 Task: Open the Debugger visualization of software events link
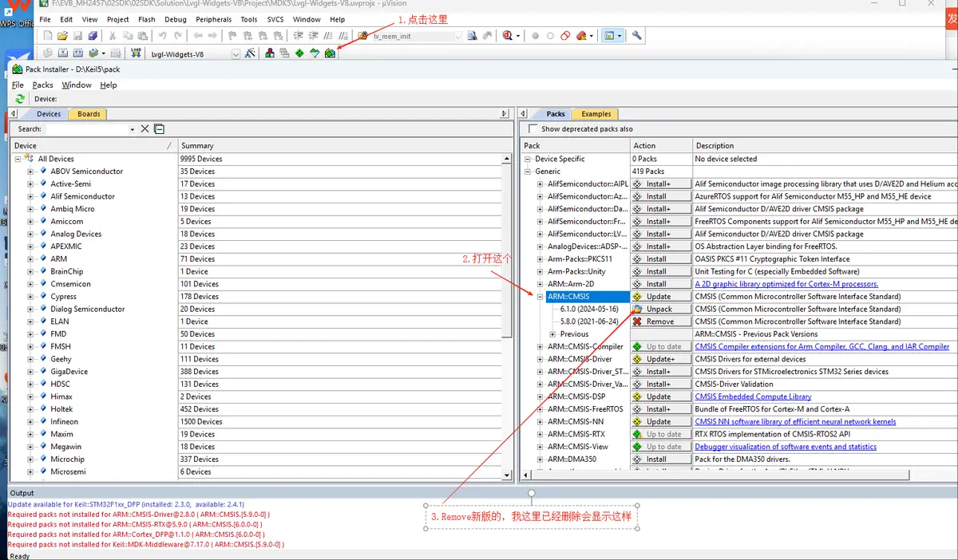[x=786, y=447]
